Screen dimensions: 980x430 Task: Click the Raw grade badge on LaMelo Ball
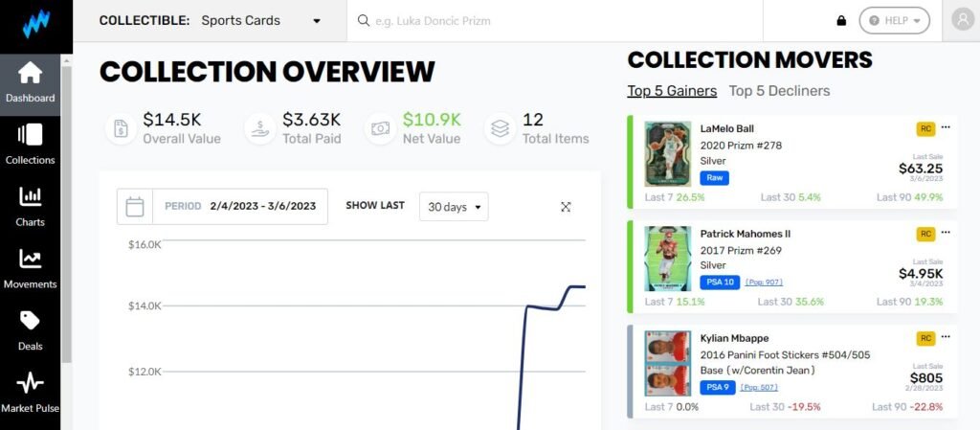coord(714,177)
